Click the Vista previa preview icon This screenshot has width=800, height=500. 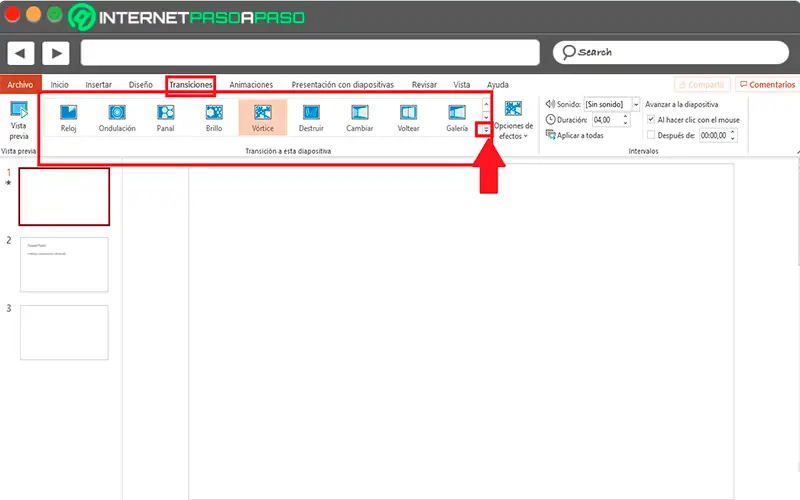tap(19, 110)
